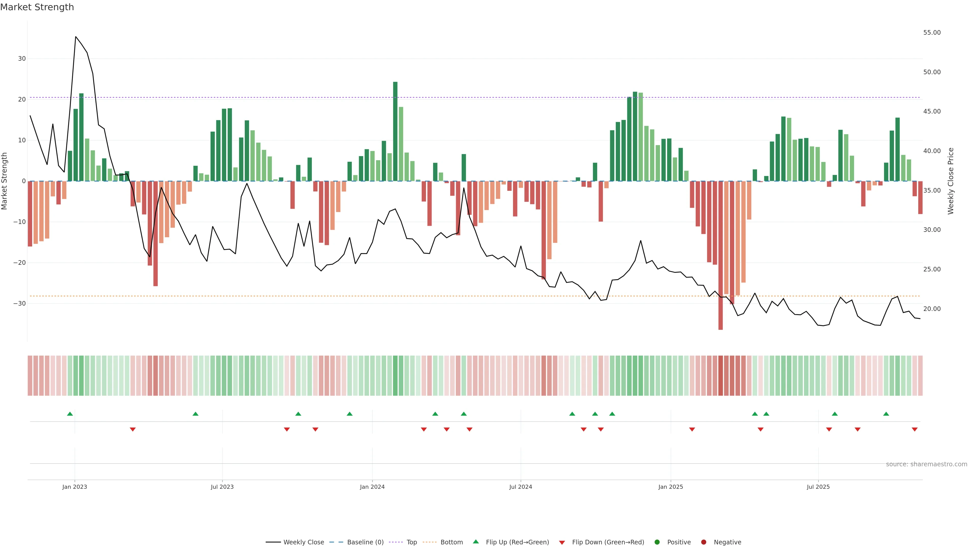Click Flip Up green triangle legend icon
Image resolution: width=980 pixels, height=551 pixels.
pyautogui.click(x=475, y=542)
